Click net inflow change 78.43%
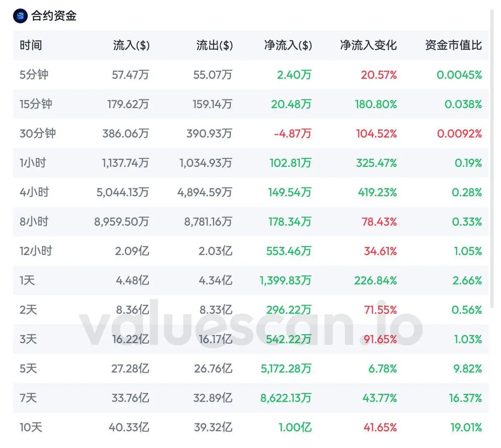The width and height of the screenshot is (501, 448). [x=379, y=222]
